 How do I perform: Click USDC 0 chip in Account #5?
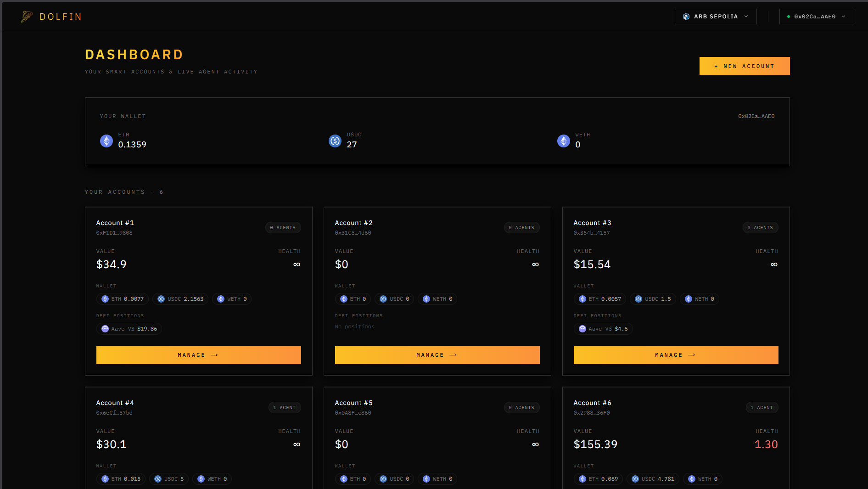click(x=394, y=479)
